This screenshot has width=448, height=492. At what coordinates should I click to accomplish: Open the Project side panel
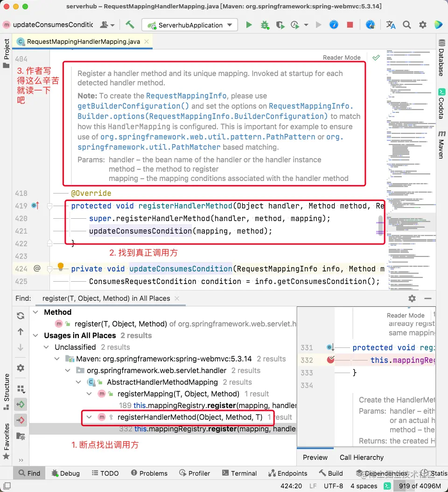click(6, 53)
